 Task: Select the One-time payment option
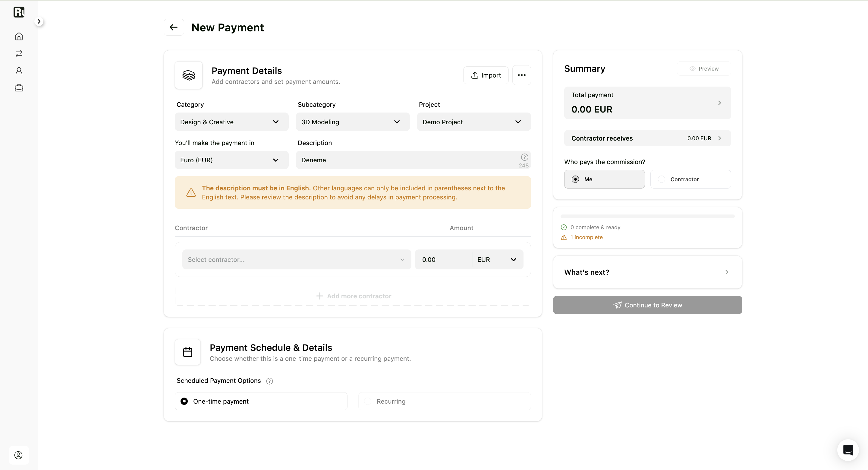261,401
